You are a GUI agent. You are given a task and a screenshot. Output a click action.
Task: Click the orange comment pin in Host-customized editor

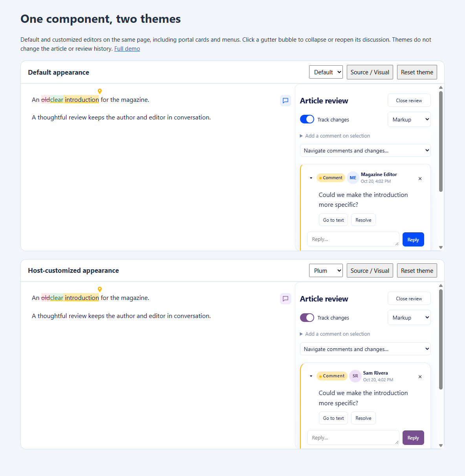(100, 289)
